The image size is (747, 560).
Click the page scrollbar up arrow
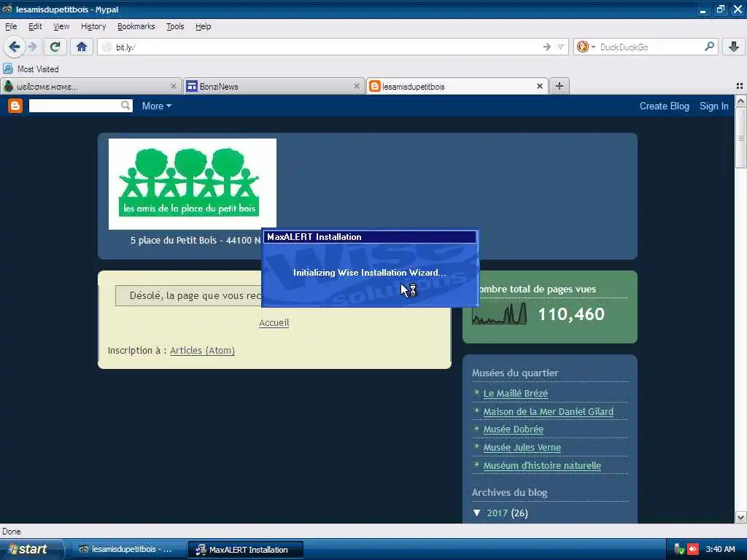tap(740, 101)
